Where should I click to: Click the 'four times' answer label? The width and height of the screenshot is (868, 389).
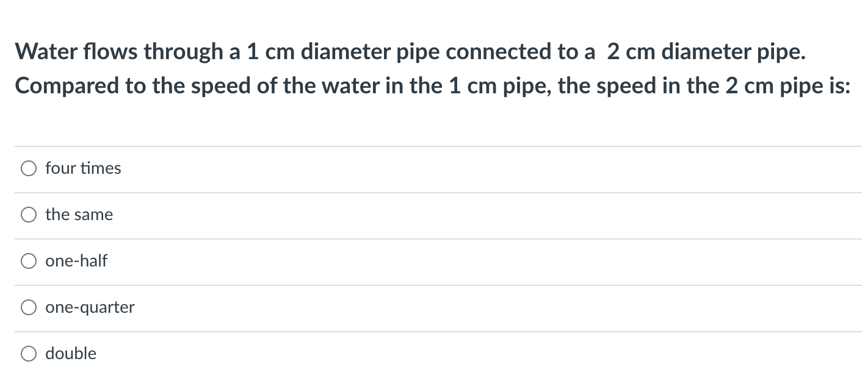83,168
